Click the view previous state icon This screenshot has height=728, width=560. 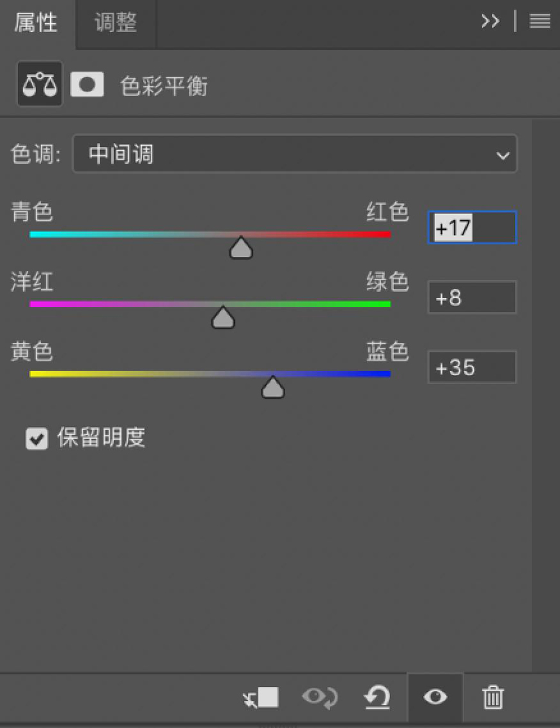tap(319, 698)
